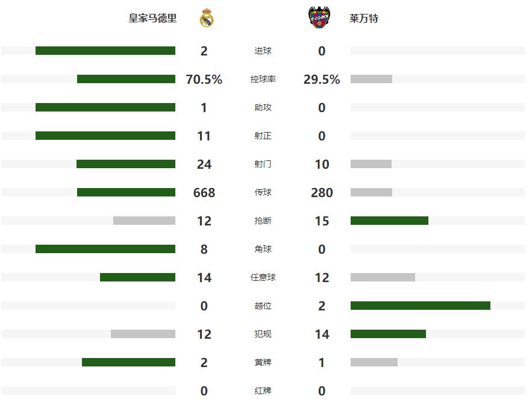The width and height of the screenshot is (532, 399).
Task: Click Levante's green 越位 bar
Action: click(420, 306)
